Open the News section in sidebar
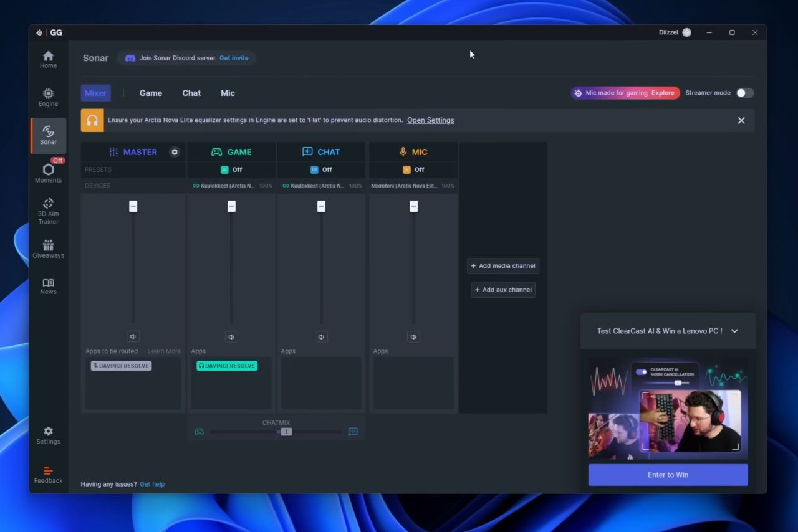The height and width of the screenshot is (532, 798). pyautogui.click(x=48, y=286)
